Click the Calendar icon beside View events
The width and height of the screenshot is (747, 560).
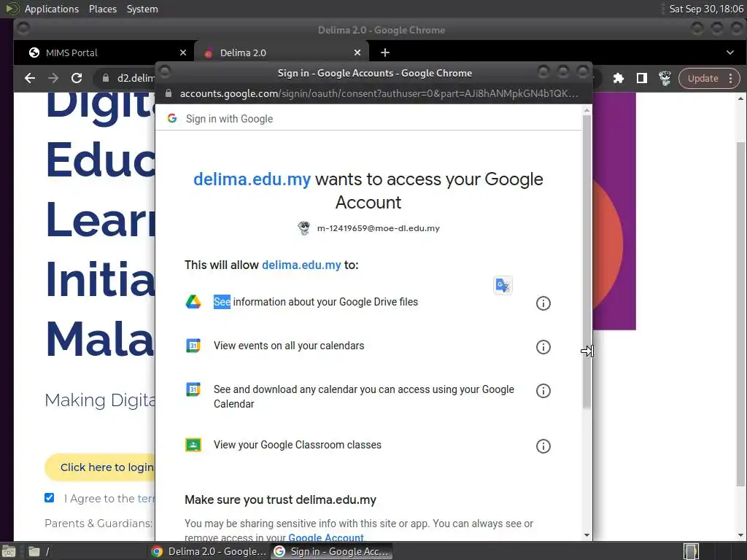[193, 345]
